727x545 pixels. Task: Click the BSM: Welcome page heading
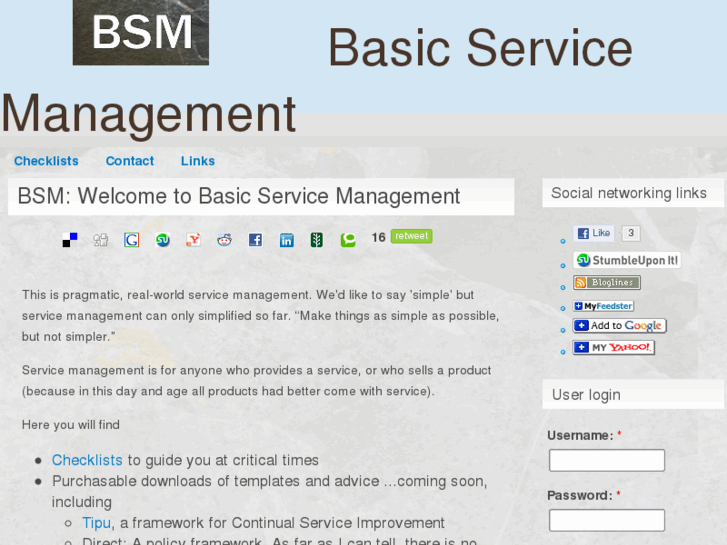point(239,196)
